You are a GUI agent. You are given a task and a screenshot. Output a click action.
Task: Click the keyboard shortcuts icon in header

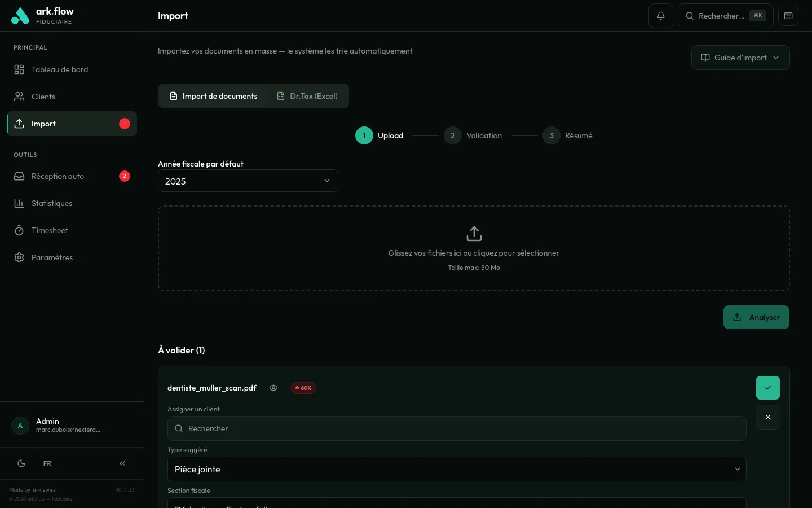click(788, 16)
